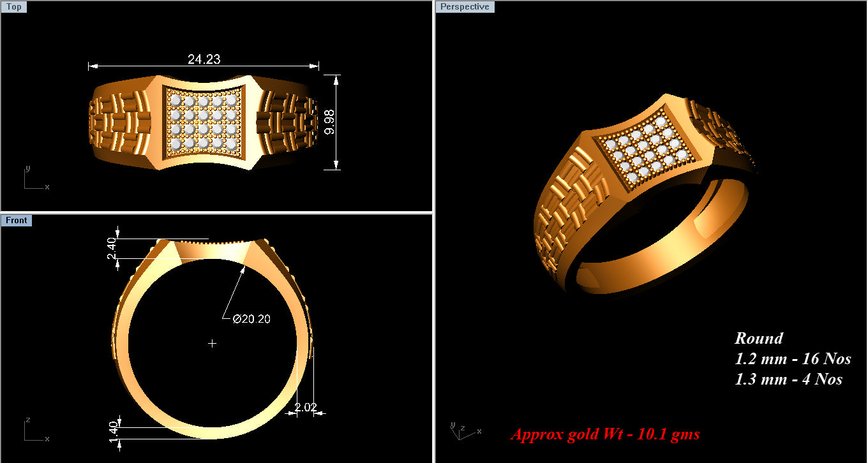868x463 pixels.
Task: Click the Approx gold Wt 10.1 gms text
Action: (x=605, y=434)
